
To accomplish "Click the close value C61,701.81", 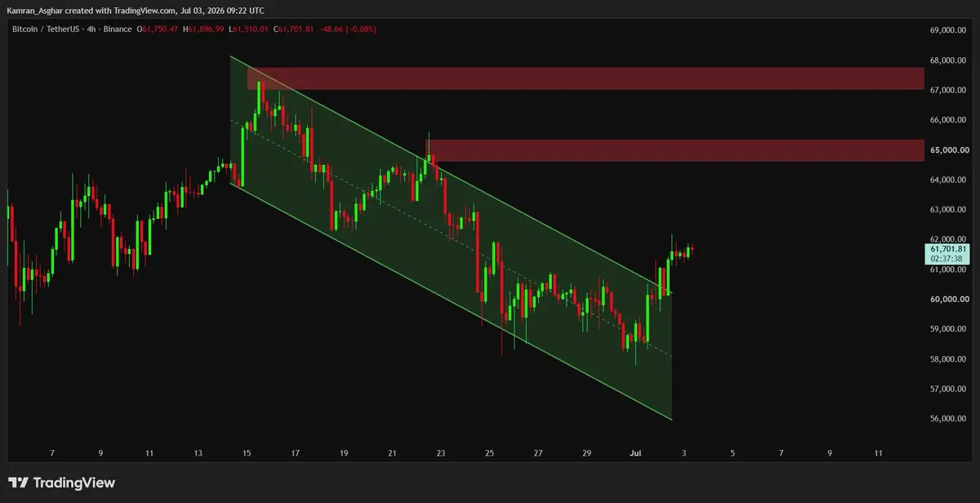I will coord(295,29).
